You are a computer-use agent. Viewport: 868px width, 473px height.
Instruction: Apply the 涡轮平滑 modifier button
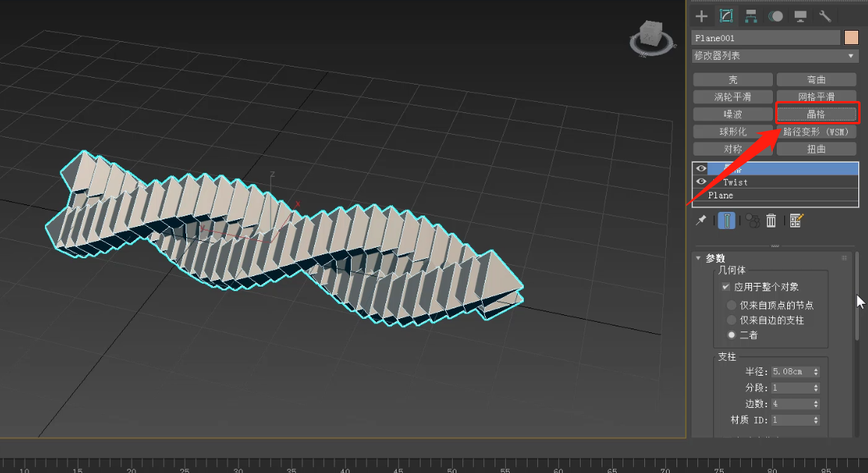click(733, 97)
